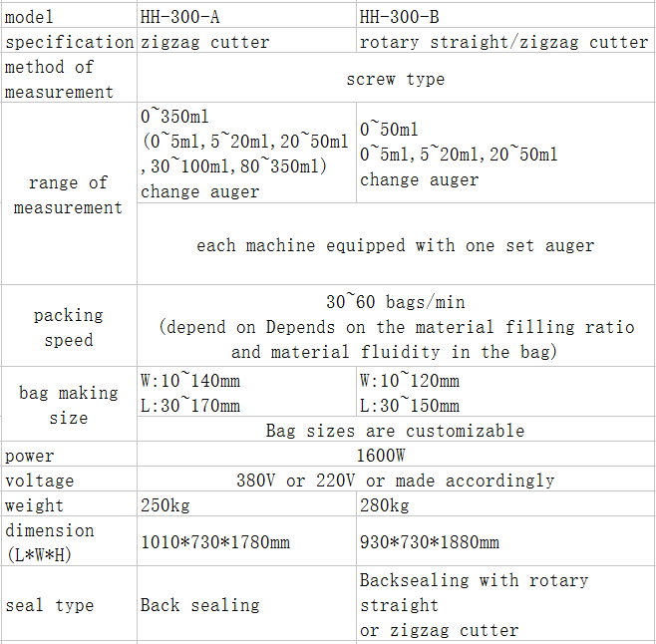
Task: Select the '30~60 bags/min' packing speed cell
Action: click(395, 326)
